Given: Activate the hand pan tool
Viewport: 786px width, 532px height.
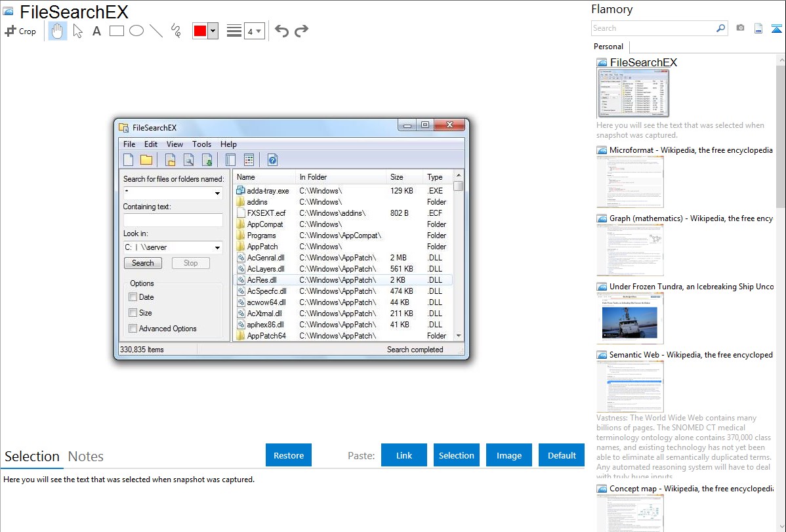Looking at the screenshot, I should coord(58,31).
